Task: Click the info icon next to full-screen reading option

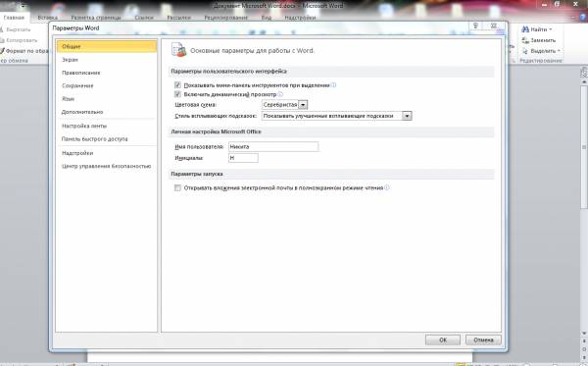Action: point(387,187)
